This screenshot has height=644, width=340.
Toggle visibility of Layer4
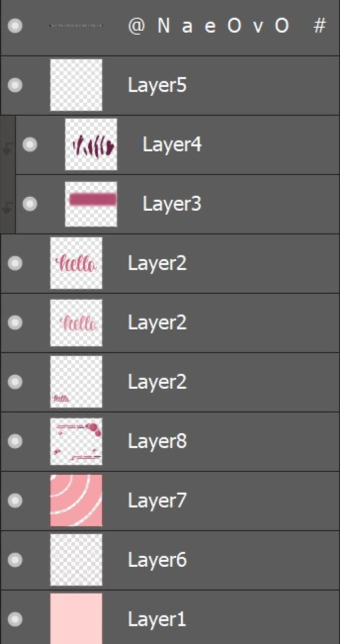pos(30,145)
